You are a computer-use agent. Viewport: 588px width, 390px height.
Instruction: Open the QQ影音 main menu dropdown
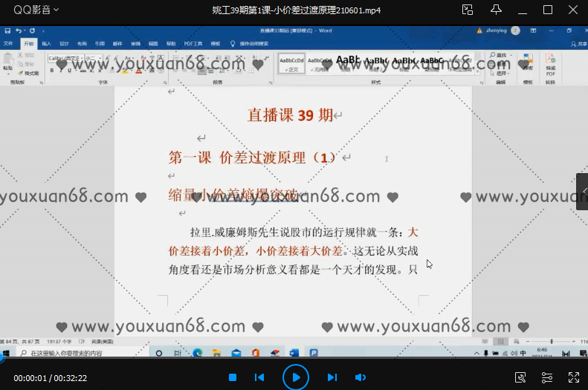36,10
